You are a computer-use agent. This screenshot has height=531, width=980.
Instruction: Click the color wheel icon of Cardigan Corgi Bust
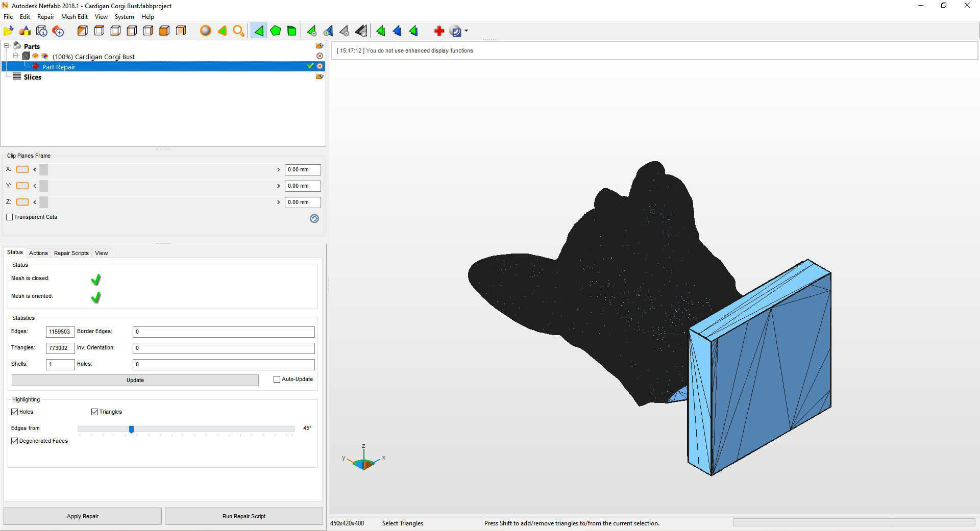point(45,56)
